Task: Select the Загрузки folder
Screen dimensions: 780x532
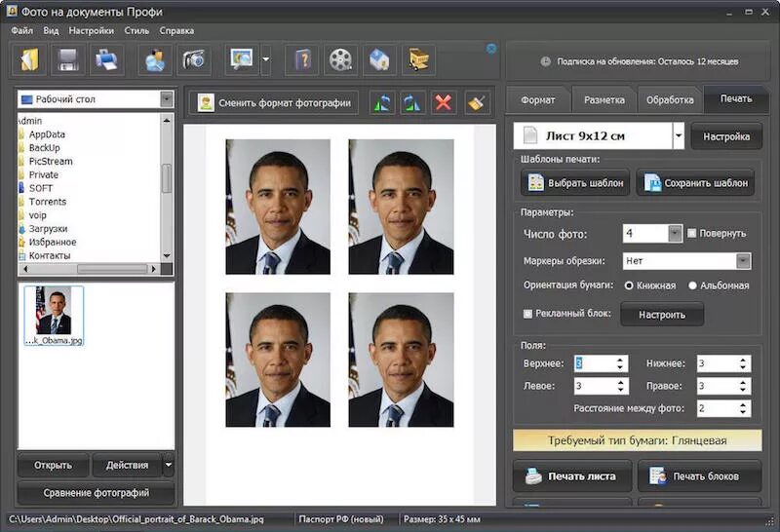Action: tap(48, 229)
